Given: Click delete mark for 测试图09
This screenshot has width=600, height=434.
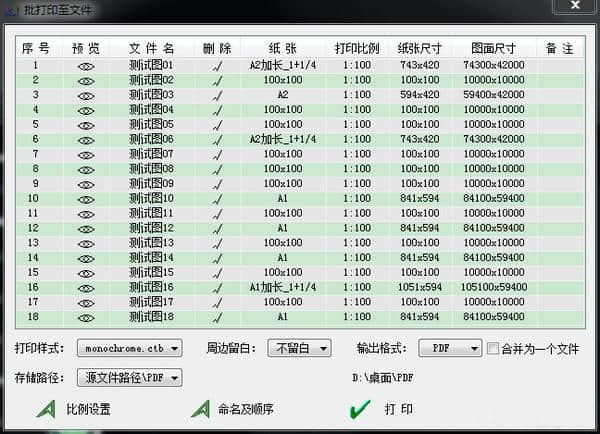Looking at the screenshot, I should coord(217,185).
